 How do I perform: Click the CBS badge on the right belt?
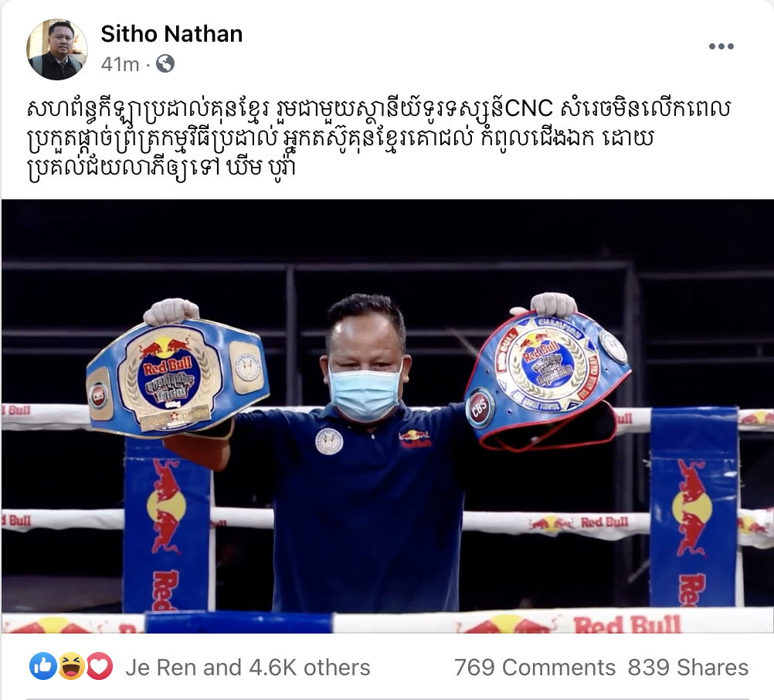point(478,406)
